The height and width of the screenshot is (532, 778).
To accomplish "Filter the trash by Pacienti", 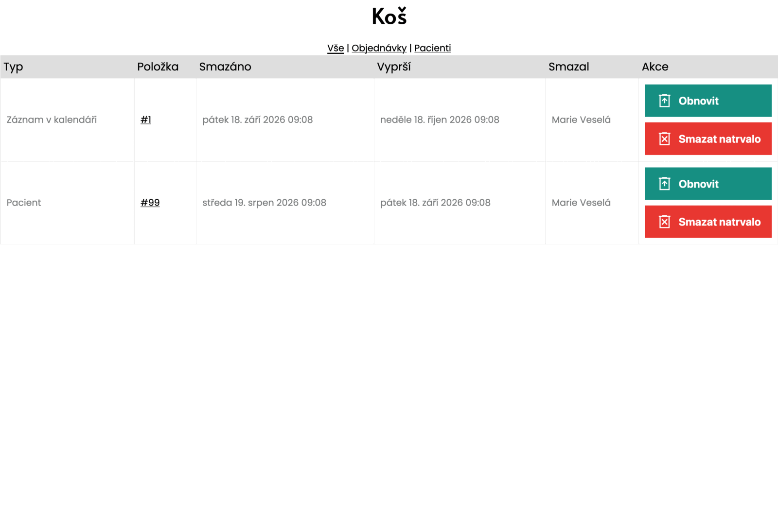I will 432,48.
